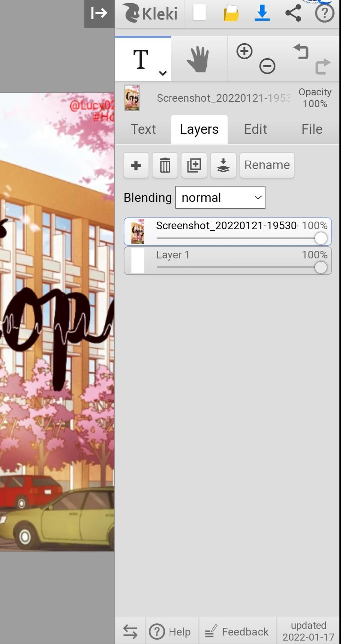Screen dimensions: 341x644
Task: Create a new blank image
Action: click(199, 13)
